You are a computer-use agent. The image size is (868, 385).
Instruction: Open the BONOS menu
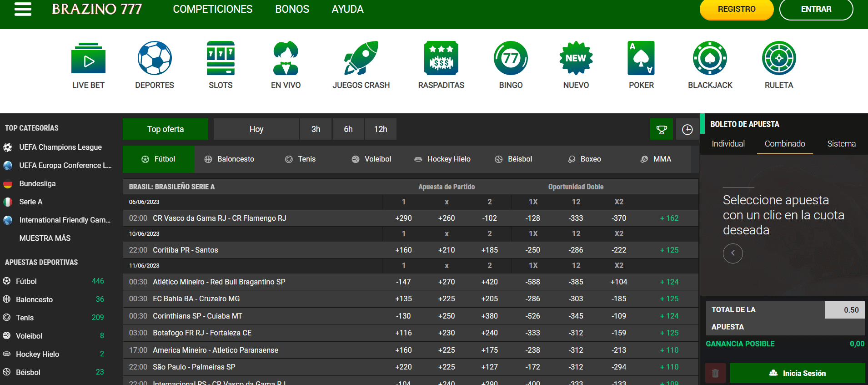pos(292,9)
